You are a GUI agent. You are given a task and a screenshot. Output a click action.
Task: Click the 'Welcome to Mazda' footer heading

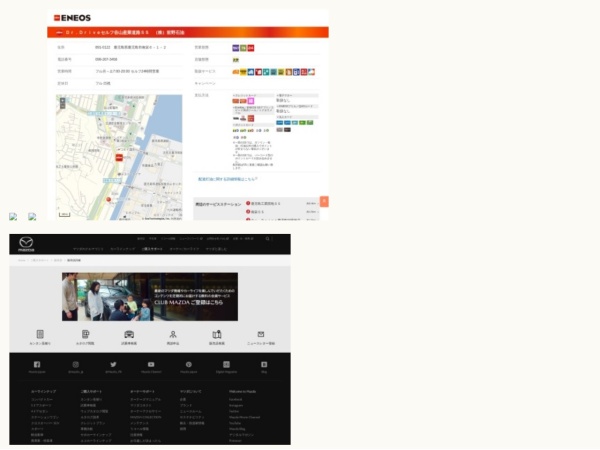click(243, 391)
